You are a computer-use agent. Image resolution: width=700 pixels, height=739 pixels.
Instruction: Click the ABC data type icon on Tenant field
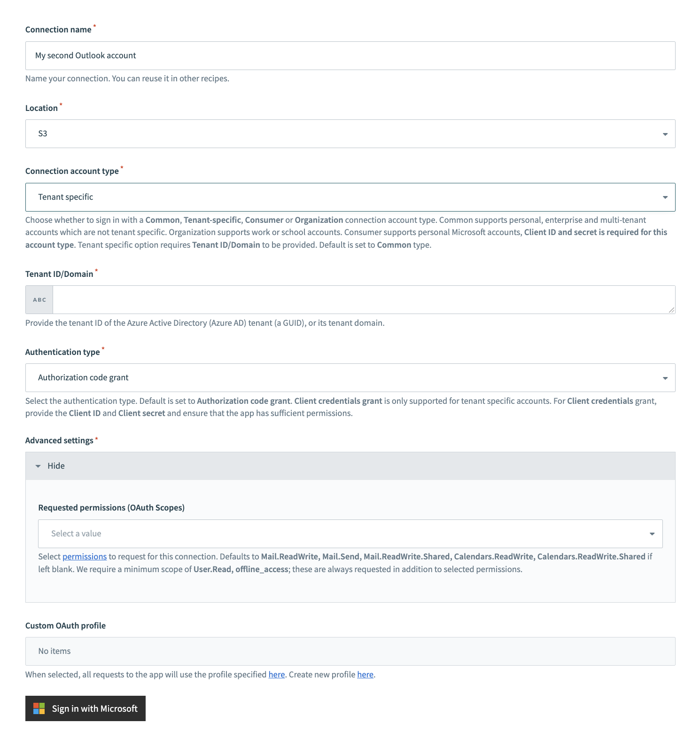pyautogui.click(x=39, y=299)
